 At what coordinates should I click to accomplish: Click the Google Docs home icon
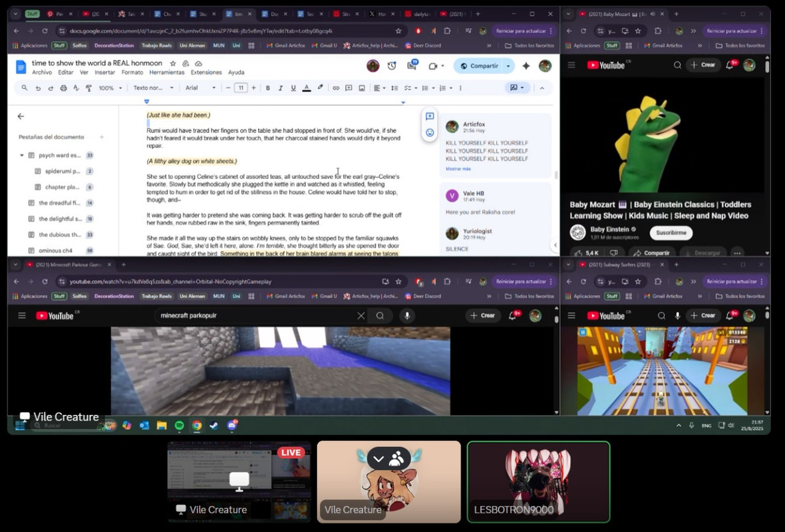21,67
